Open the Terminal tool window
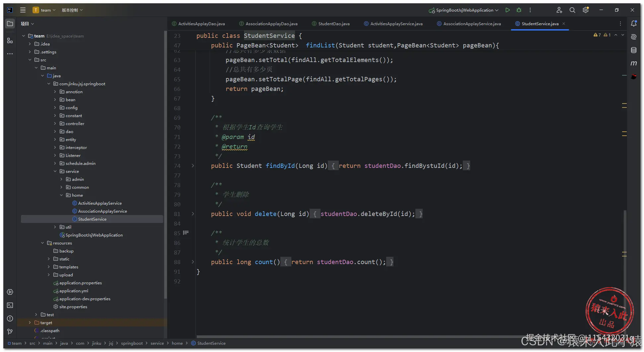Image resolution: width=644 pixels, height=352 pixels. 10,305
